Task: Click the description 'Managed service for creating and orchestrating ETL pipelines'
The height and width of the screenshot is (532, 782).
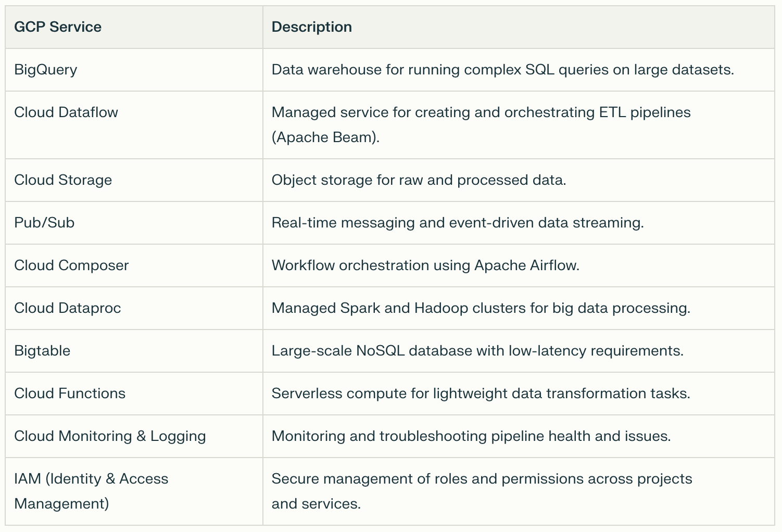Action: point(481,125)
